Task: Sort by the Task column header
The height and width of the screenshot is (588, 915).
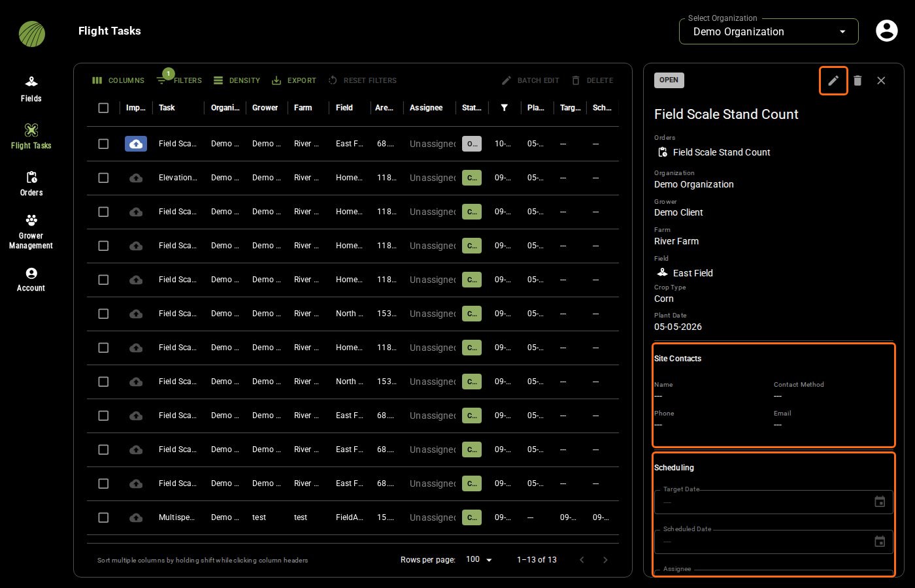Action: tap(167, 108)
